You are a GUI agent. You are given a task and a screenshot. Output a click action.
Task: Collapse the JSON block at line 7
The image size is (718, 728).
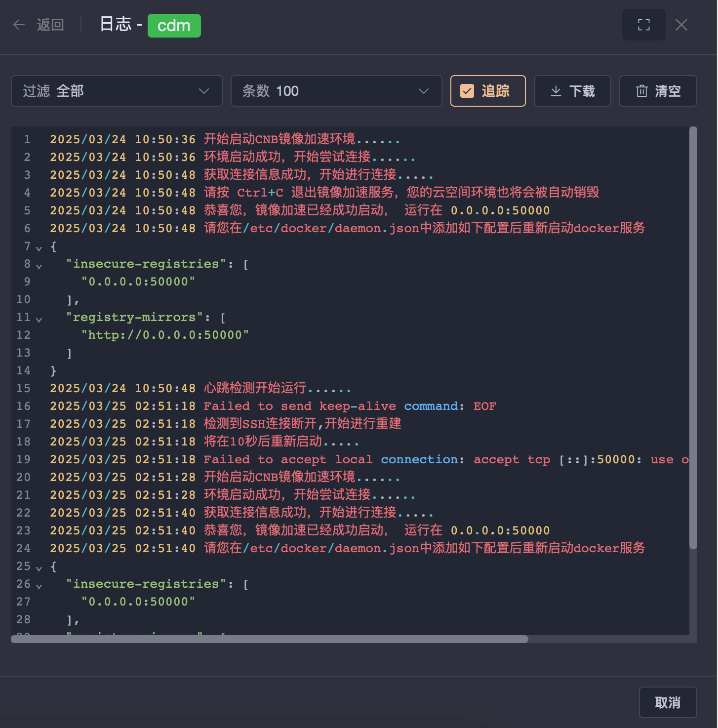(x=39, y=248)
